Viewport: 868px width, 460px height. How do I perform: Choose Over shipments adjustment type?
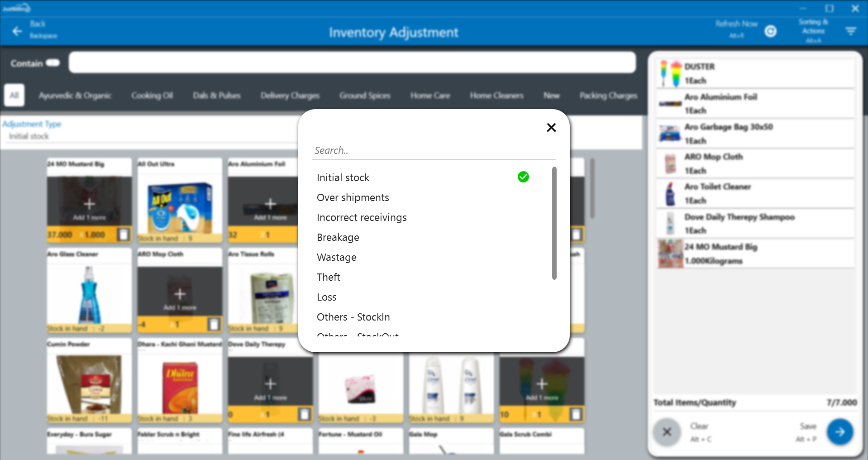[x=353, y=197]
